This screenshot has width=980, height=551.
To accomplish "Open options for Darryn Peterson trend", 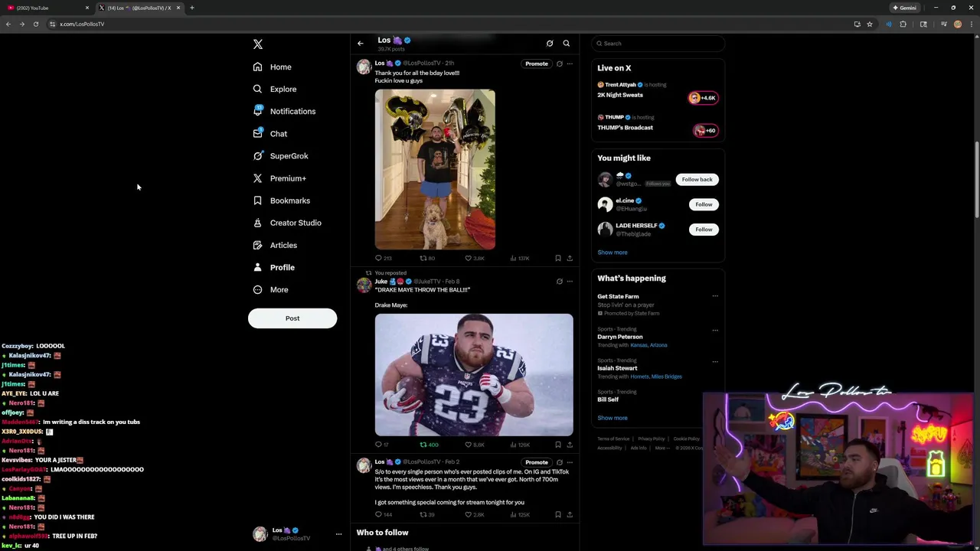I will 715,331.
